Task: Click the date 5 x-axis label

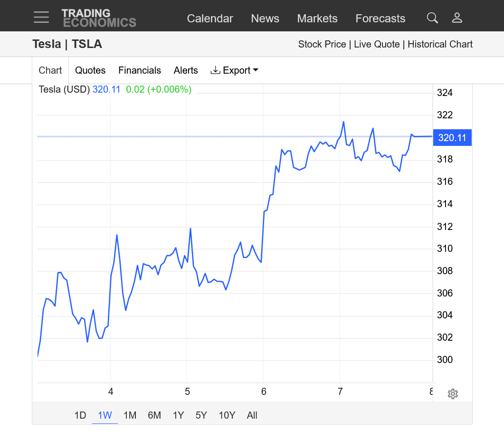Action: 187,392
